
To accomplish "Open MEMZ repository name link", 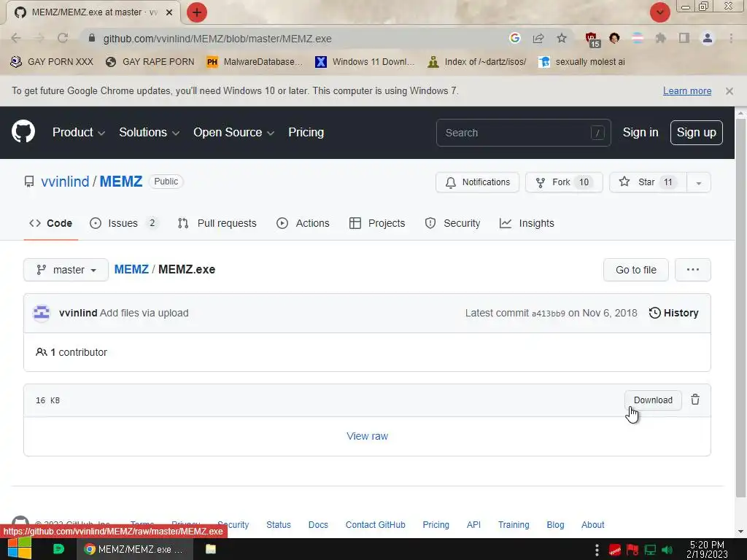I will [121, 182].
